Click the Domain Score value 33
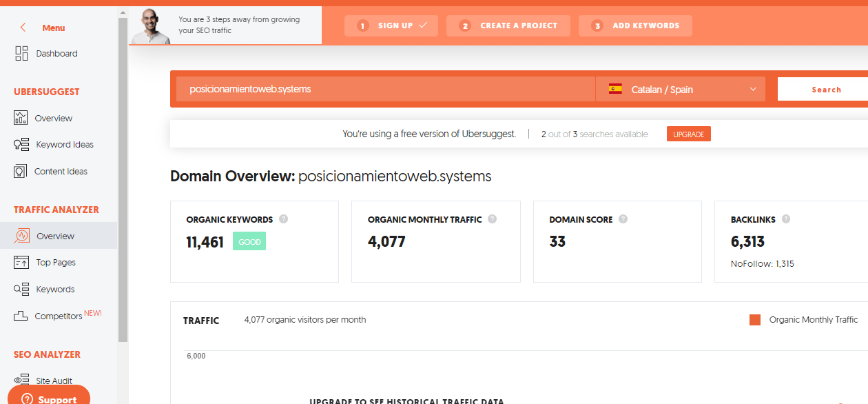The image size is (868, 404). click(557, 242)
